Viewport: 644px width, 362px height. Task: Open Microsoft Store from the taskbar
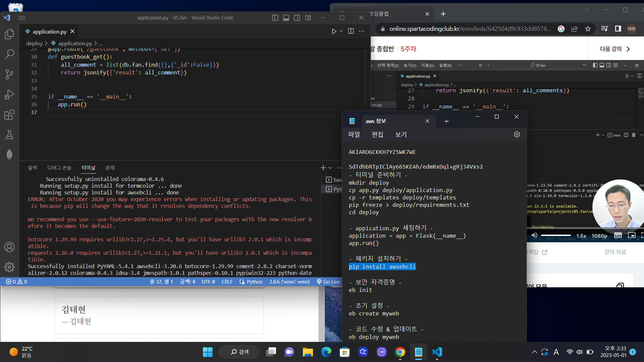tap(344, 352)
